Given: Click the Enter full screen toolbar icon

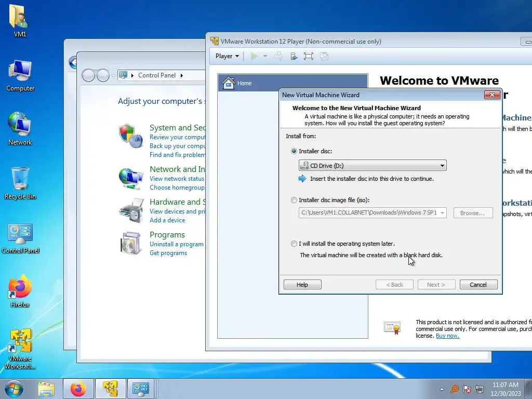Looking at the screenshot, I should pyautogui.click(x=309, y=56).
